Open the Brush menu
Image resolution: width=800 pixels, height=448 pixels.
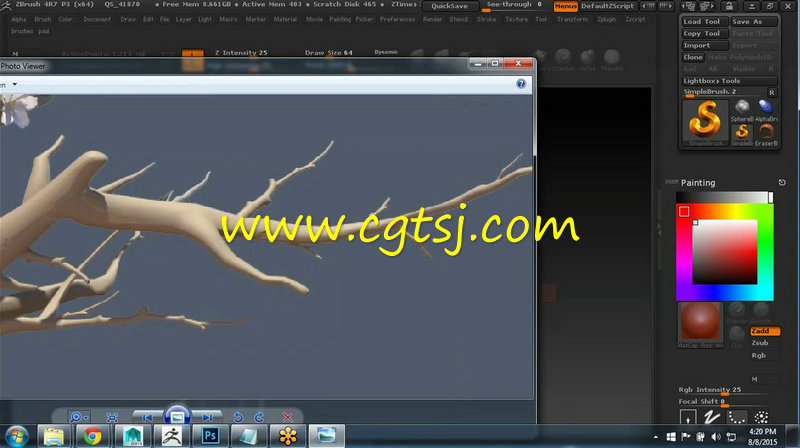[43, 19]
